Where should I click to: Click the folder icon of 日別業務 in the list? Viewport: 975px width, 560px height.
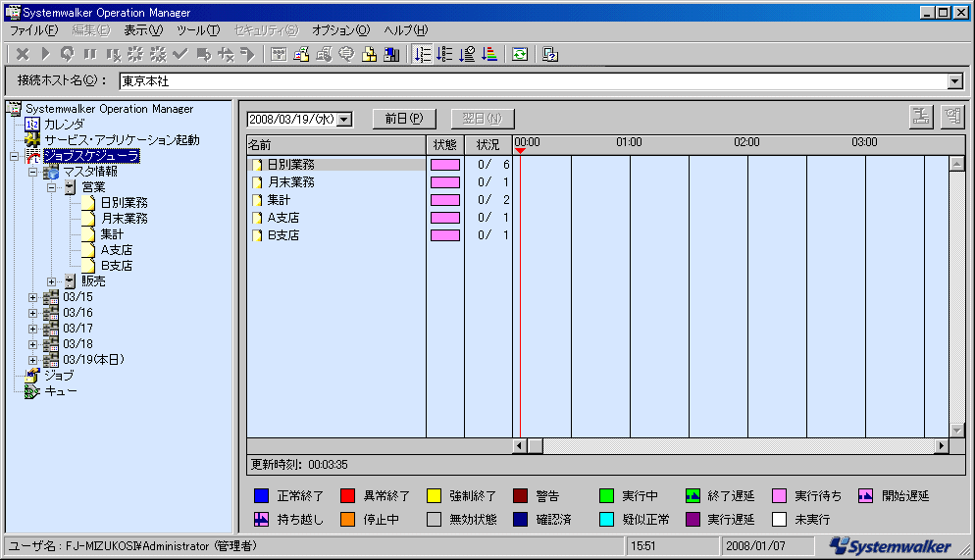point(257,165)
